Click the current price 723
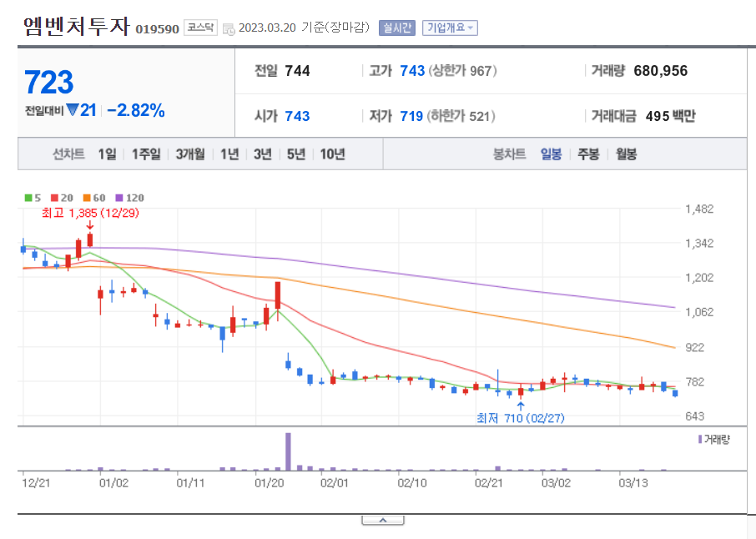Viewport: 756px width, 539px height. 48,82
